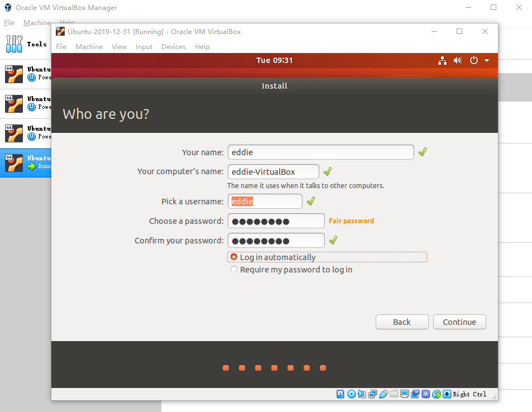Open the optical drive status icon
The height and width of the screenshot is (412, 532).
click(352, 394)
